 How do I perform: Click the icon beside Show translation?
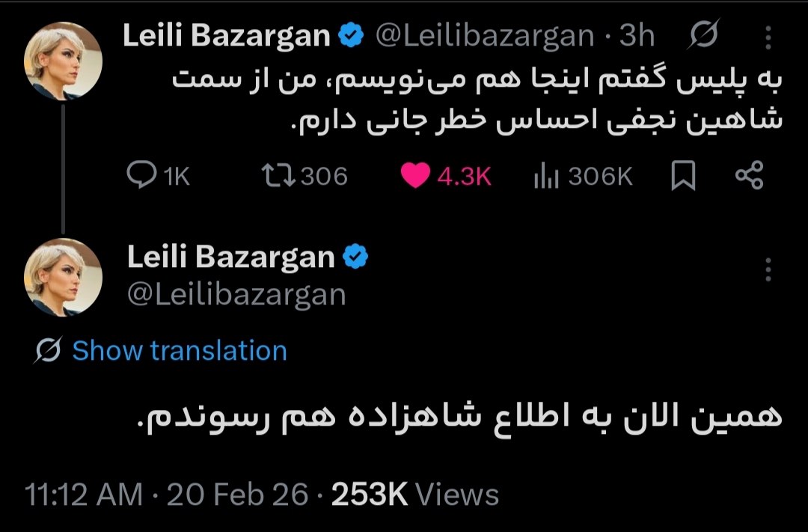point(47,350)
